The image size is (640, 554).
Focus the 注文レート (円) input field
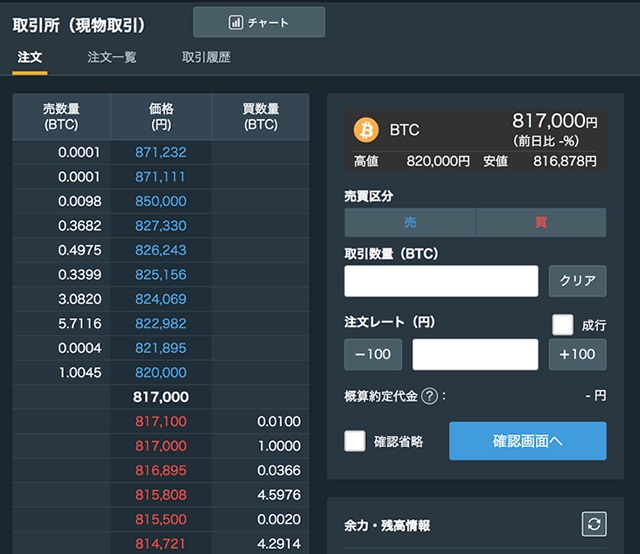[475, 354]
